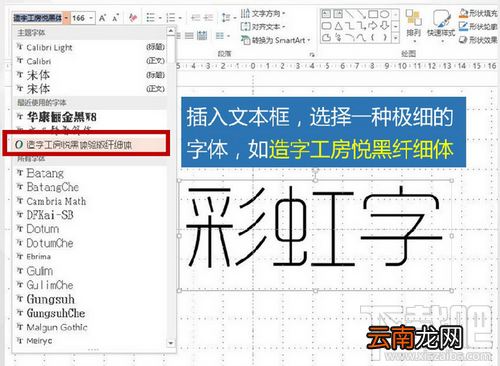Screen dimensions: 500x366
Task: Choose Cambria Math font
Action: click(x=90, y=201)
